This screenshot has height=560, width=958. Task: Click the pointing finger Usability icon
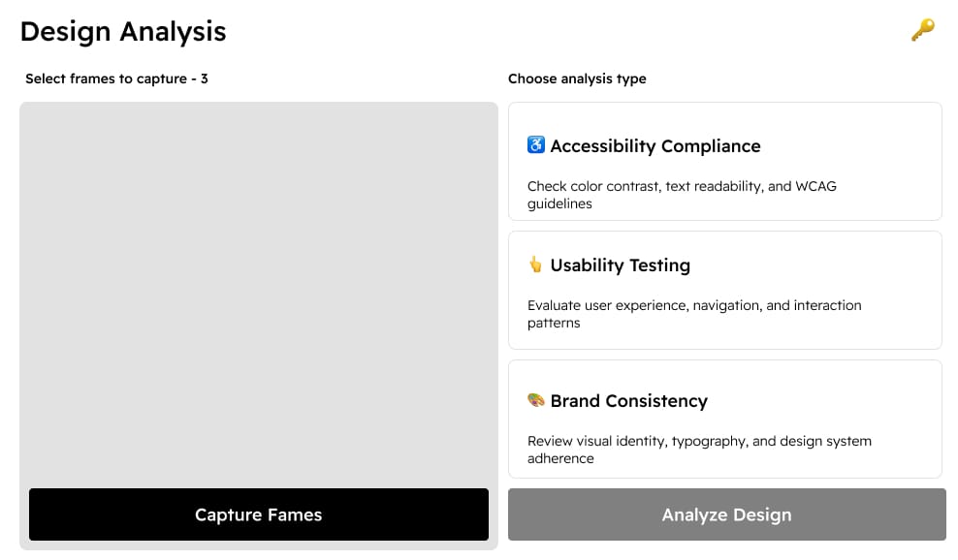(535, 264)
